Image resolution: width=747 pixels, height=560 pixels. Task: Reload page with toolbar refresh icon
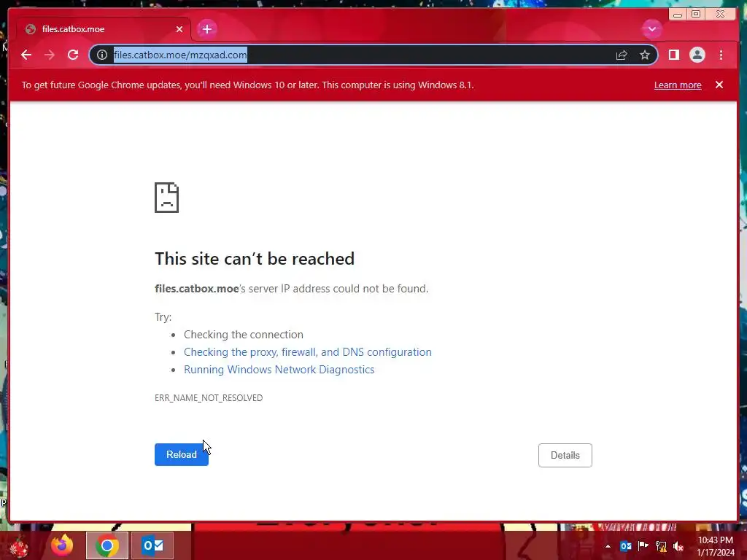[x=73, y=55]
